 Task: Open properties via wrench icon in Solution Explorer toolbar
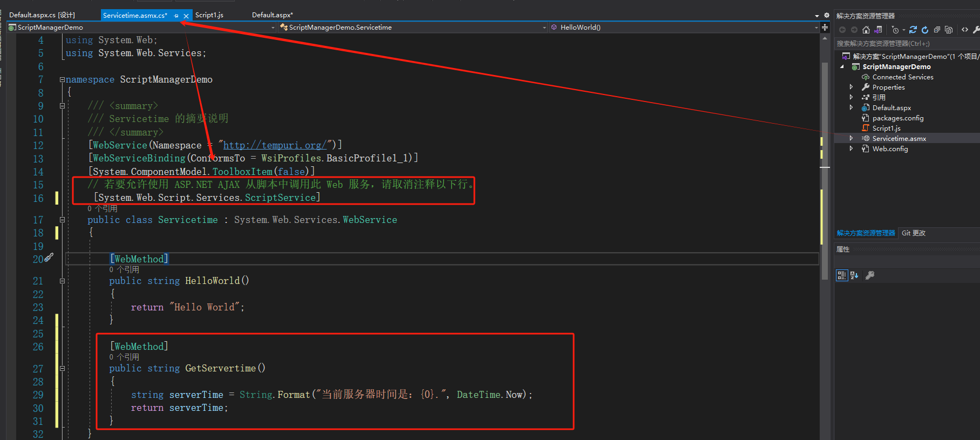(x=976, y=30)
